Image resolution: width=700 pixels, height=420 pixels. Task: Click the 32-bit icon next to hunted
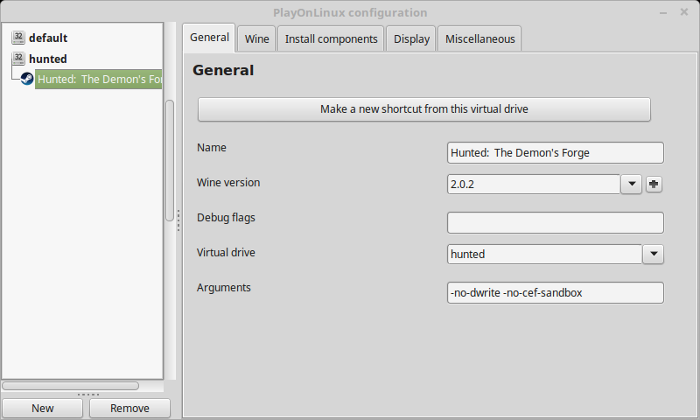click(18, 58)
